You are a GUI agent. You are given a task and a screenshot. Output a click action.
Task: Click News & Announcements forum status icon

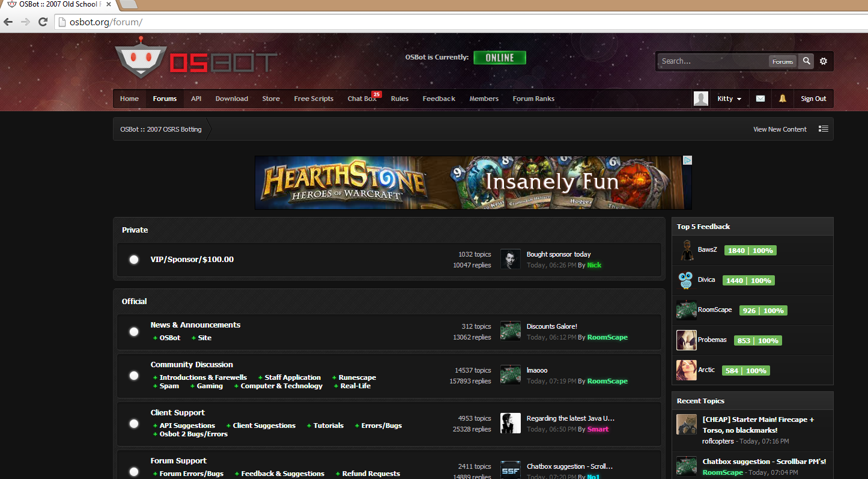(x=134, y=331)
